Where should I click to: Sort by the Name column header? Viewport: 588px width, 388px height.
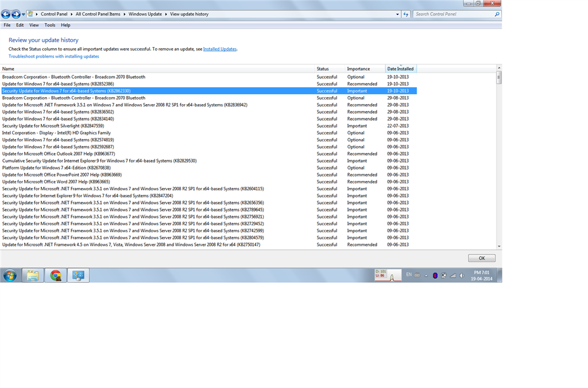(157, 69)
